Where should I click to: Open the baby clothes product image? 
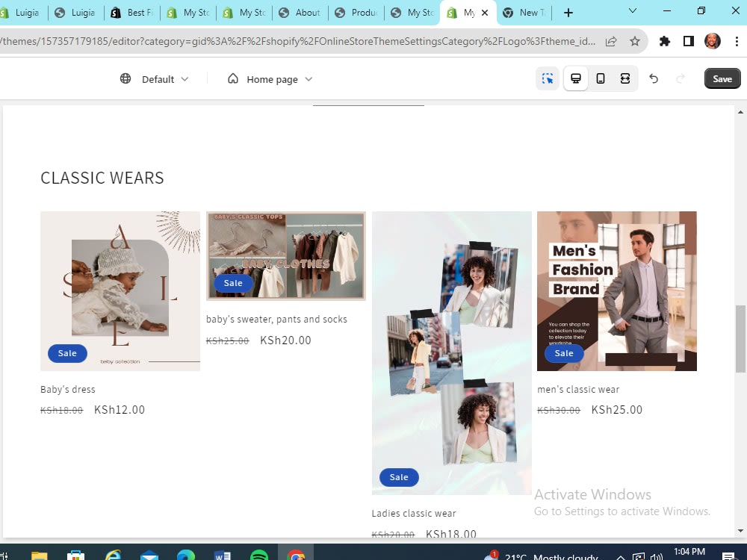[x=286, y=256]
